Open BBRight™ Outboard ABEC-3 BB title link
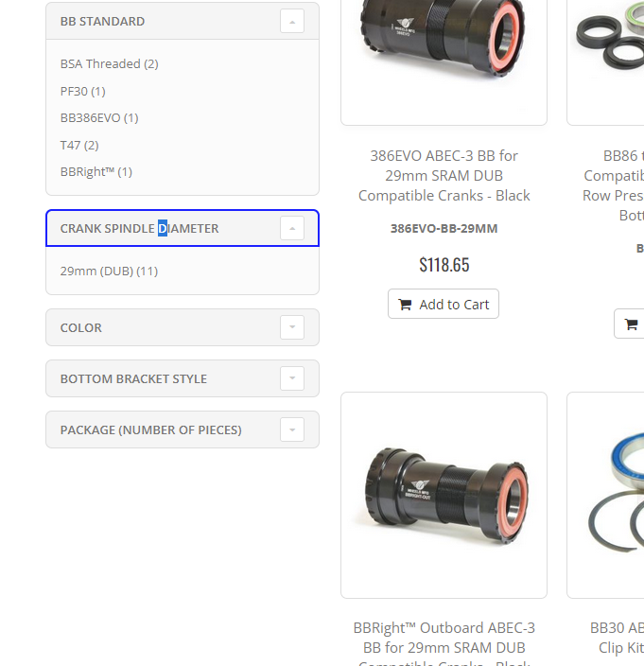This screenshot has height=666, width=644. 444,642
